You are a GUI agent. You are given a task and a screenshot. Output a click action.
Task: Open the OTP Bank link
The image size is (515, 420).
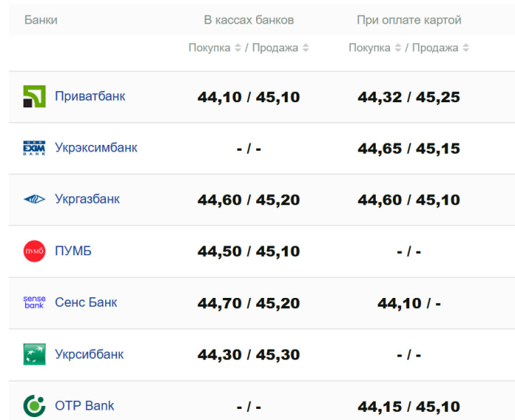tap(85, 405)
